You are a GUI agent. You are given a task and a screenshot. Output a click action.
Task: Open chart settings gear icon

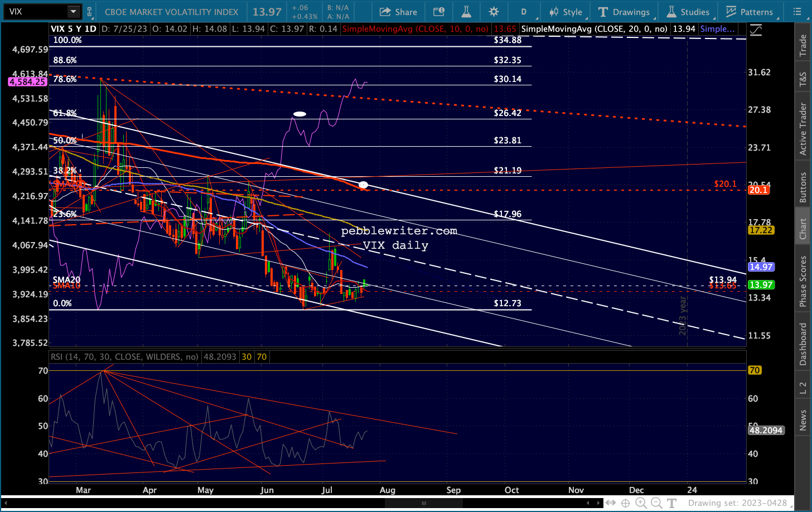click(x=494, y=12)
